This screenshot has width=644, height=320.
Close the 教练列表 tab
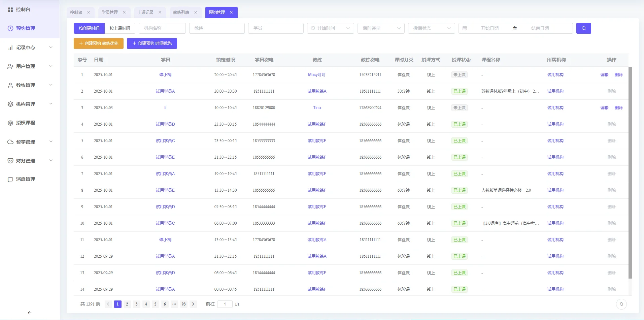click(196, 12)
